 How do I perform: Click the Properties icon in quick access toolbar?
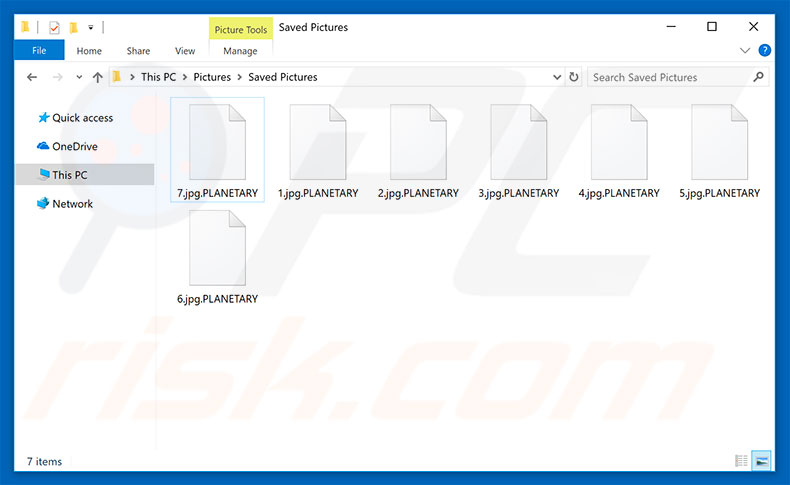54,27
